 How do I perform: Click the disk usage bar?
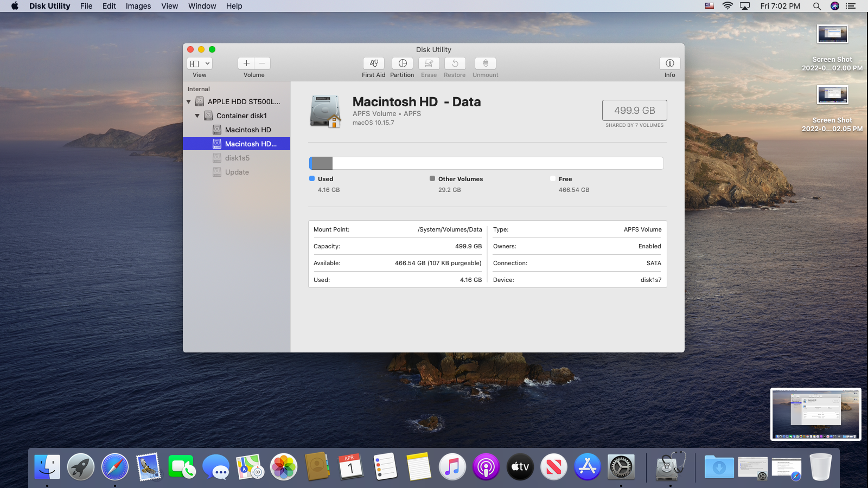487,163
